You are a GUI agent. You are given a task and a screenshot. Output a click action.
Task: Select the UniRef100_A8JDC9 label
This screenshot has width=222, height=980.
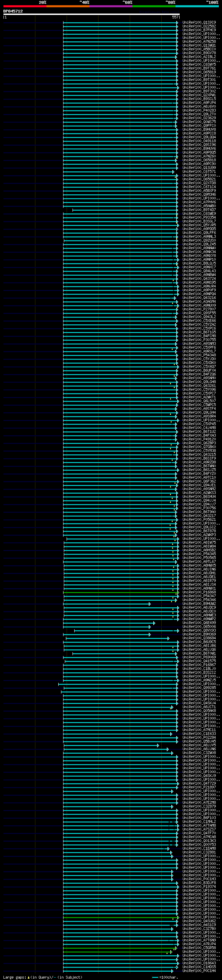[x=199, y=608]
